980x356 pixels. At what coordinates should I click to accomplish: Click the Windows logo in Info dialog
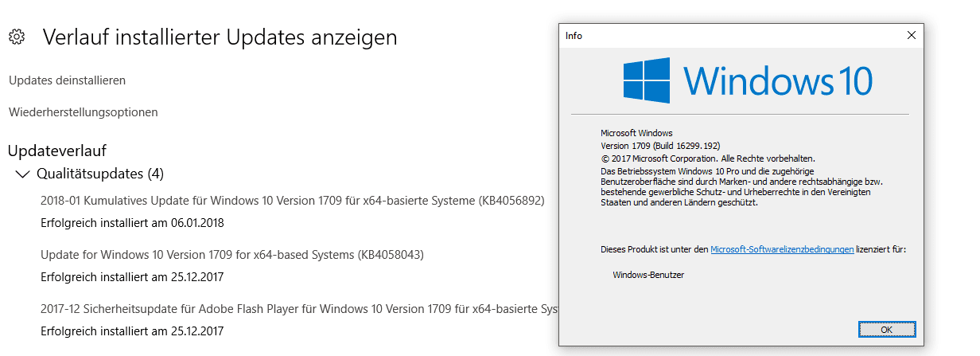pos(646,80)
